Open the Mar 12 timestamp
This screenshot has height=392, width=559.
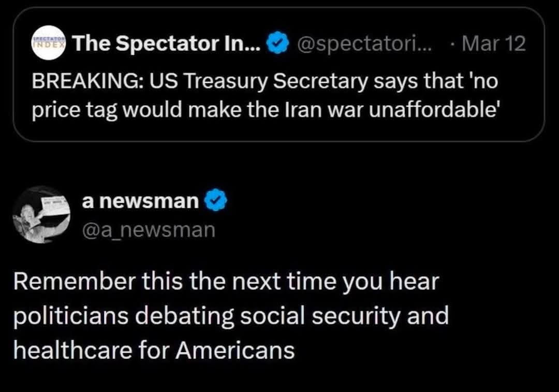(495, 44)
